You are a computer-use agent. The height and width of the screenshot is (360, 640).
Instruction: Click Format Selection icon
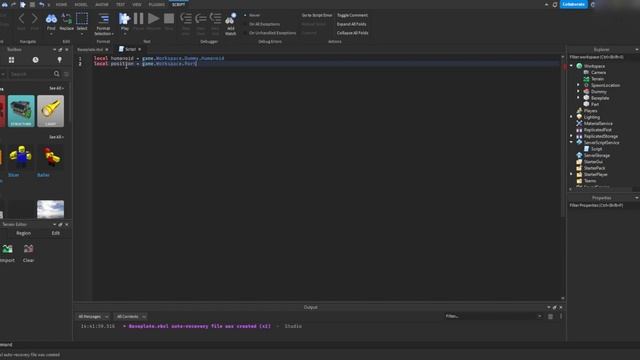(104, 19)
